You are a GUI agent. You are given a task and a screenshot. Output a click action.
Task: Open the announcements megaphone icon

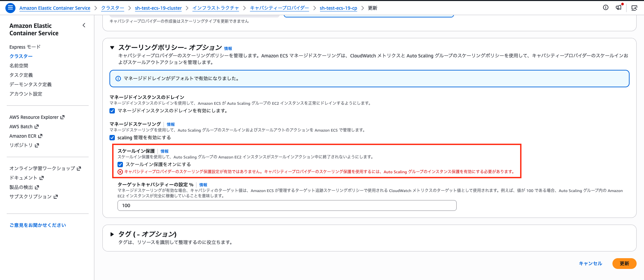(618, 7)
